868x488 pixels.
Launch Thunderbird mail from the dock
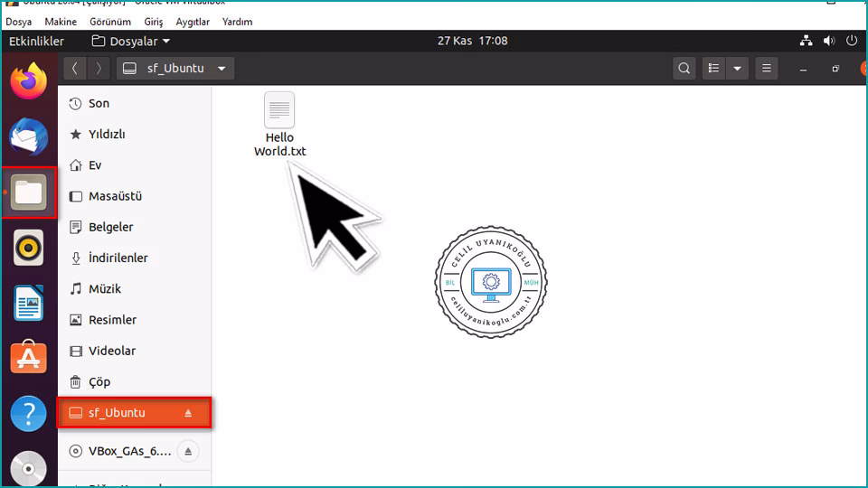tap(29, 136)
